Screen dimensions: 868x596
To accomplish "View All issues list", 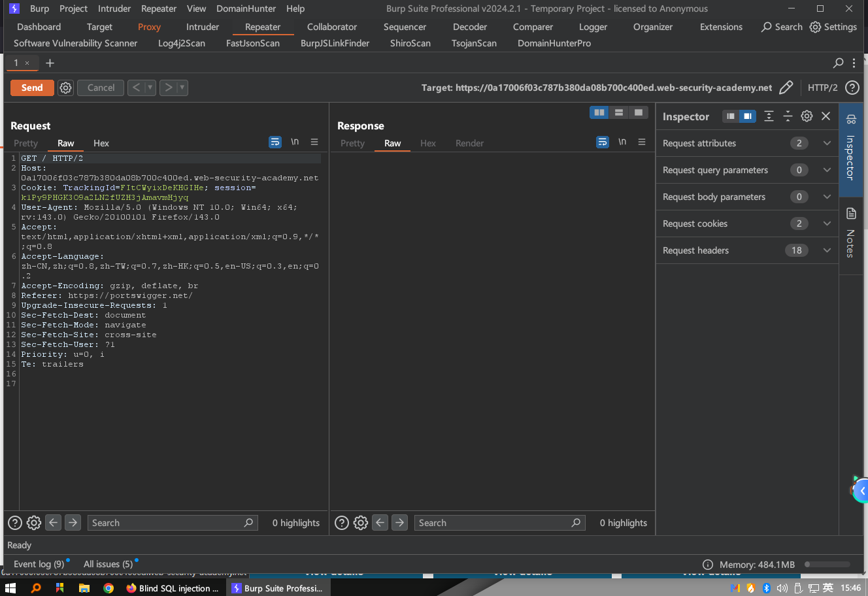I will (109, 564).
